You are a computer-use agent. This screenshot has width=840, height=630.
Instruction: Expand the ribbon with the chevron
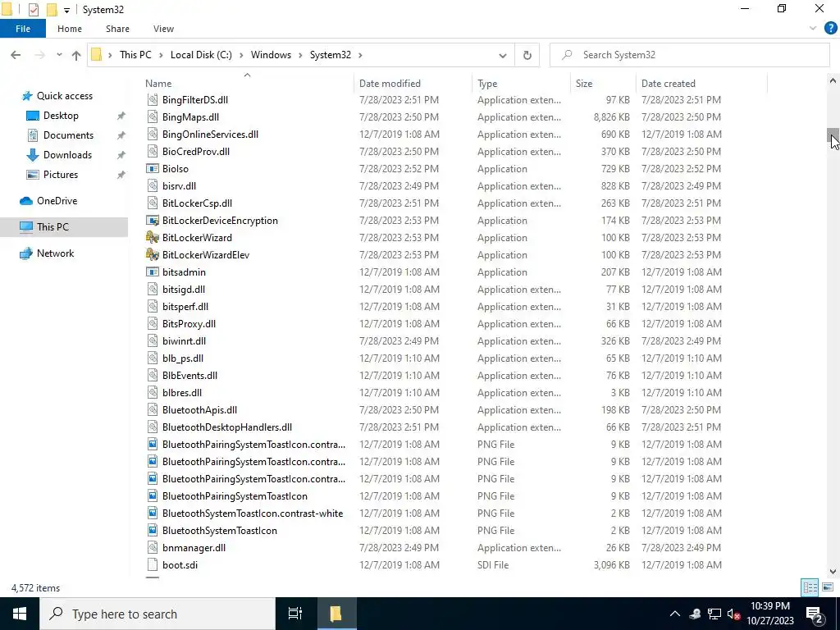813,29
